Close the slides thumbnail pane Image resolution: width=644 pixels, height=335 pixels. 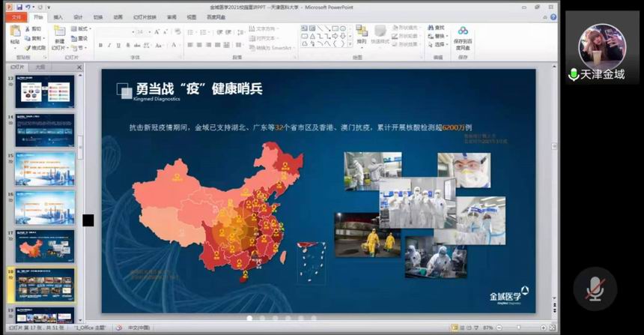79,67
